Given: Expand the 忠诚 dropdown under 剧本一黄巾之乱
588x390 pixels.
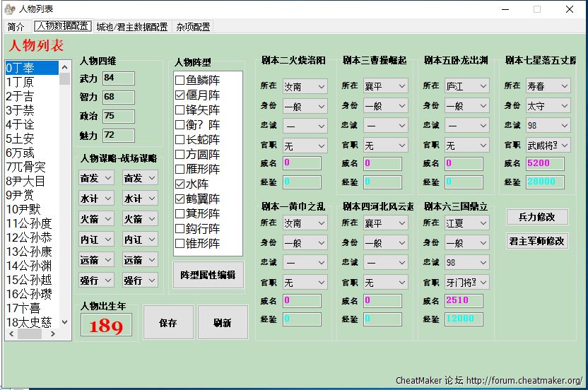Looking at the screenshot, I should pos(305,263).
